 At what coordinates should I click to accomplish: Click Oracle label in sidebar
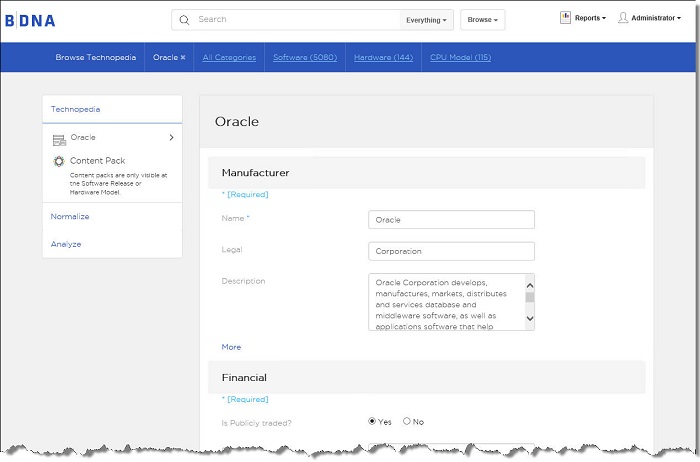click(83, 137)
